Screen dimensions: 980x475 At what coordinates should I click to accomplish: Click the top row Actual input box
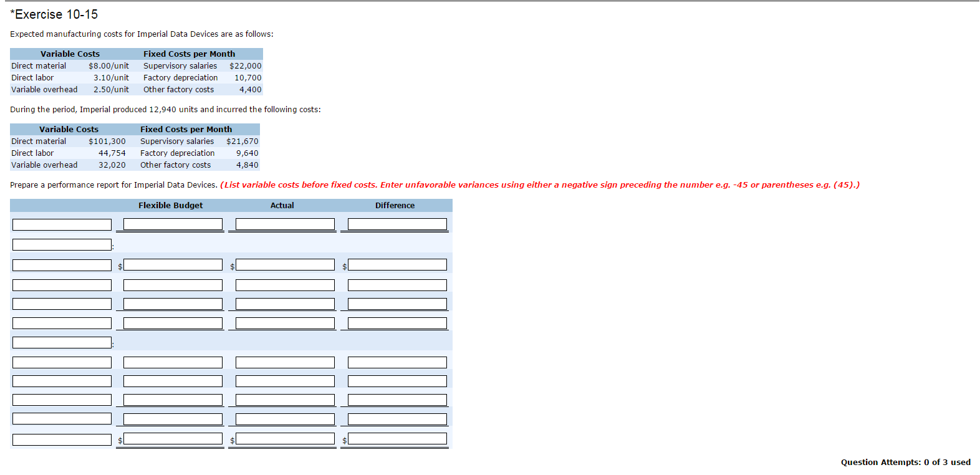pyautogui.click(x=285, y=224)
